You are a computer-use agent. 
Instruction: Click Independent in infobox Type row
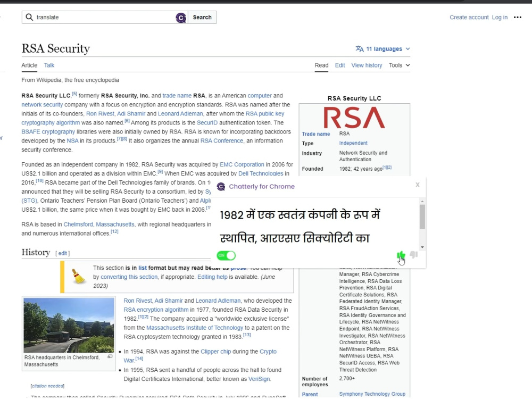(353, 143)
